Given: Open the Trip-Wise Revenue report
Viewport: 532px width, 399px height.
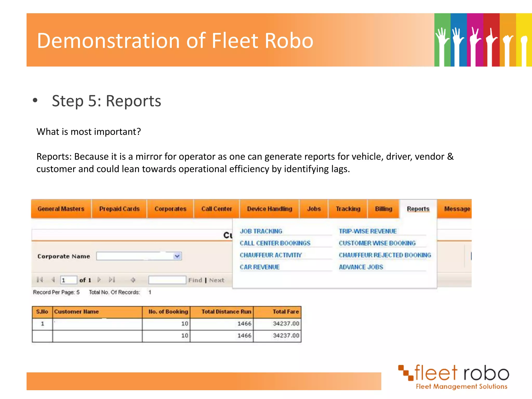Looking at the screenshot, I should 368,231.
